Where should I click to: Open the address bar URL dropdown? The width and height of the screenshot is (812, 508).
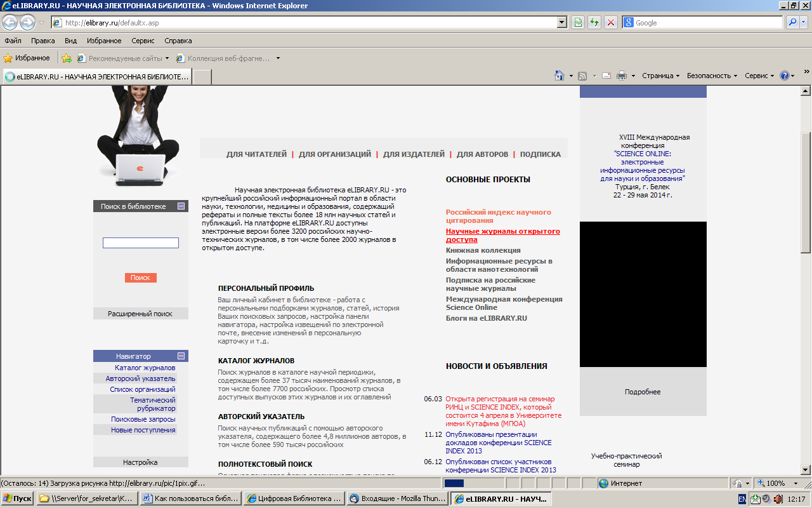[561, 22]
